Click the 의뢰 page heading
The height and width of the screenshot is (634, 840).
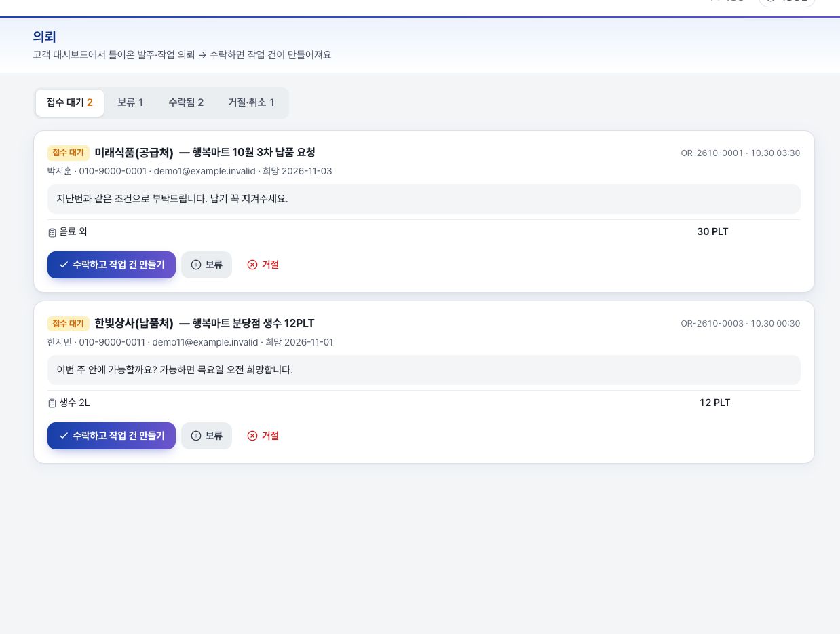click(44, 37)
